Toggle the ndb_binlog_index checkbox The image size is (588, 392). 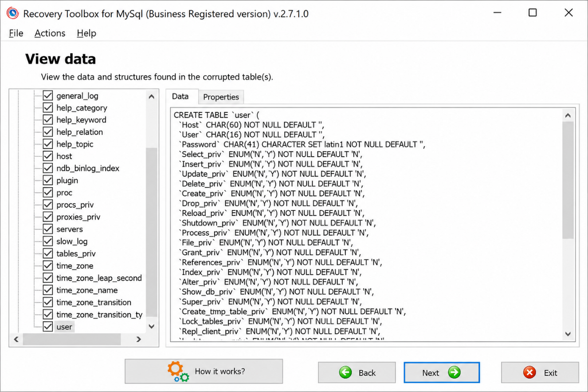click(x=48, y=168)
